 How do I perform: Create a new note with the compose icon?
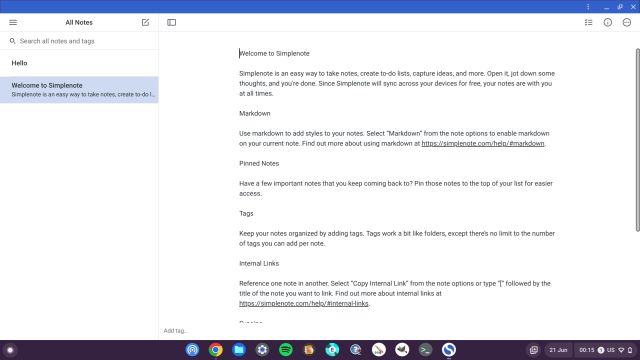(x=145, y=22)
